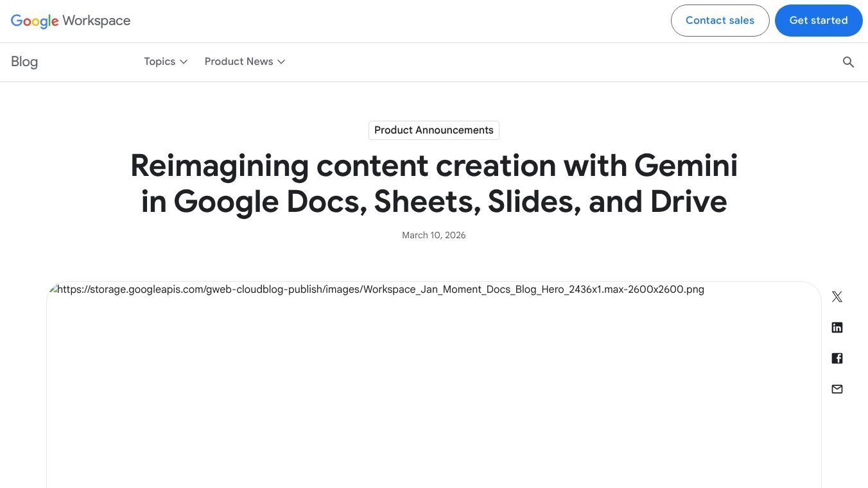Open the blog search
The width and height of the screenshot is (868, 488).
point(848,62)
